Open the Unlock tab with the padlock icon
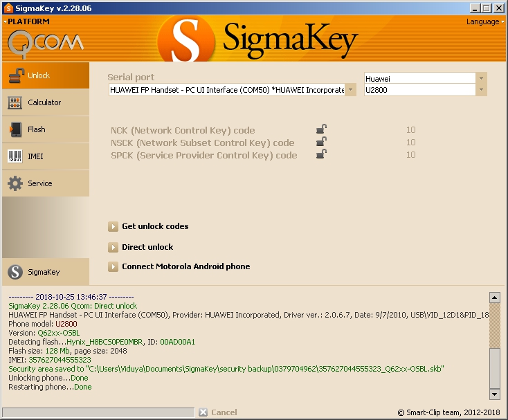 46,75
